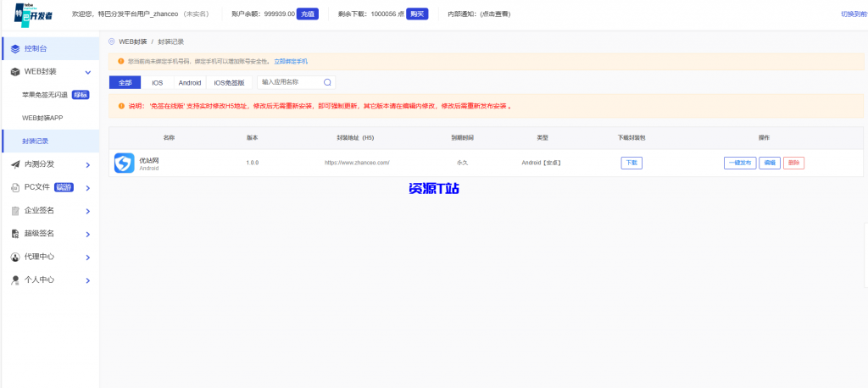868x388 pixels.
Task: Click the 账户余额 999939.00 text
Action: pyautogui.click(x=263, y=14)
